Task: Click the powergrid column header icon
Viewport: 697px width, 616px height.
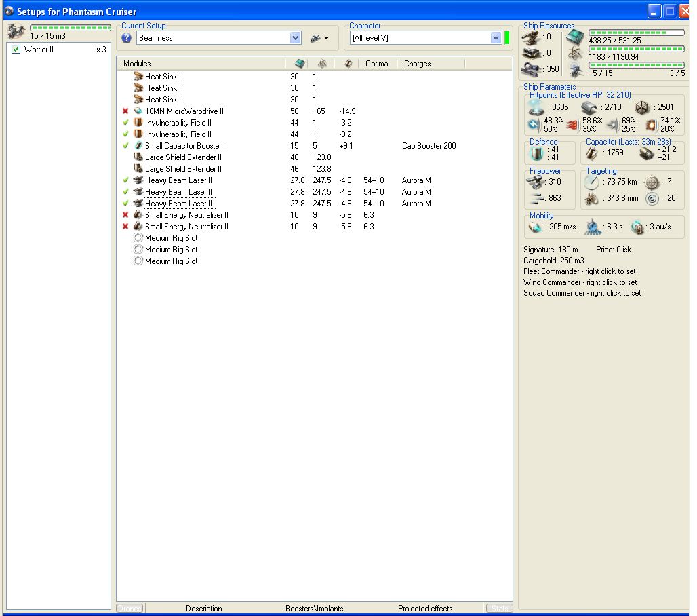Action: click(322, 64)
